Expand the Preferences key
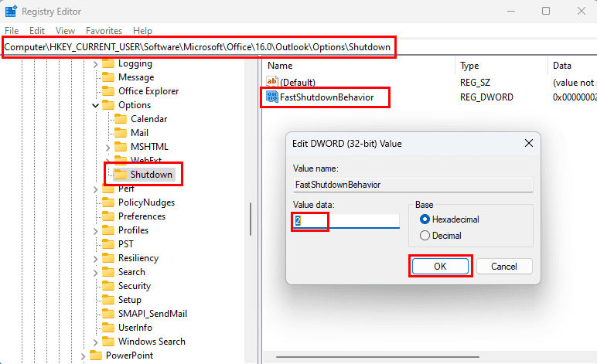This screenshot has height=364, width=597. 95,216
